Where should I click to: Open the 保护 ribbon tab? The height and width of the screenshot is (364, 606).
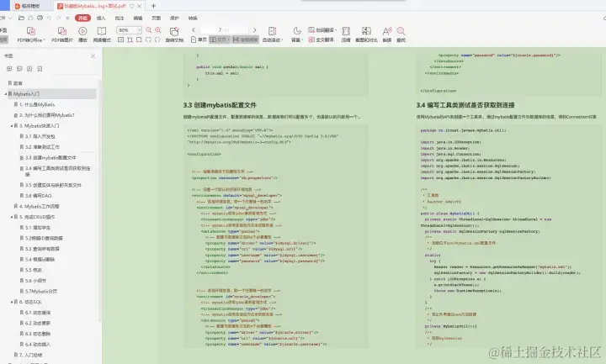pos(175,18)
